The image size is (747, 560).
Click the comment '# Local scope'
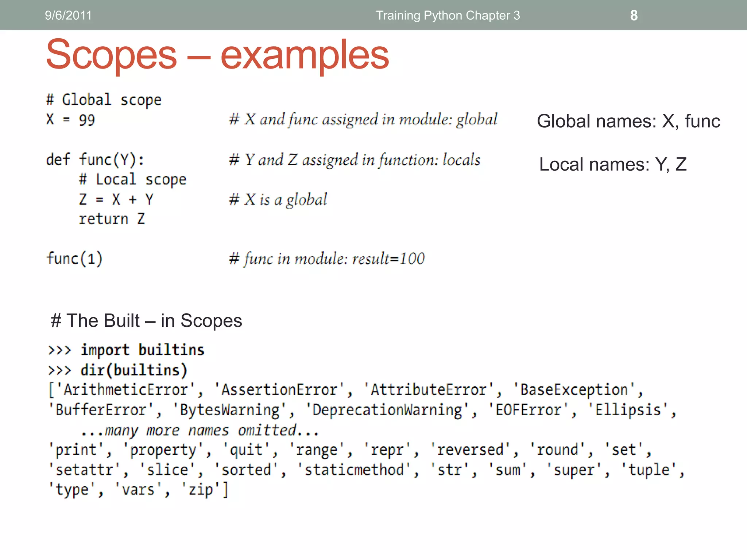coord(133,180)
